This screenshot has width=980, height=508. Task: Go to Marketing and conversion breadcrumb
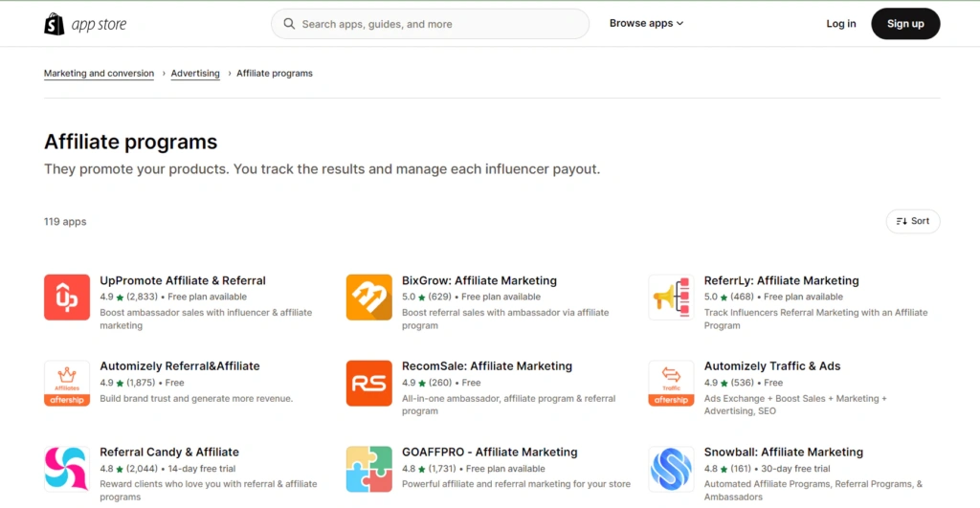click(99, 74)
